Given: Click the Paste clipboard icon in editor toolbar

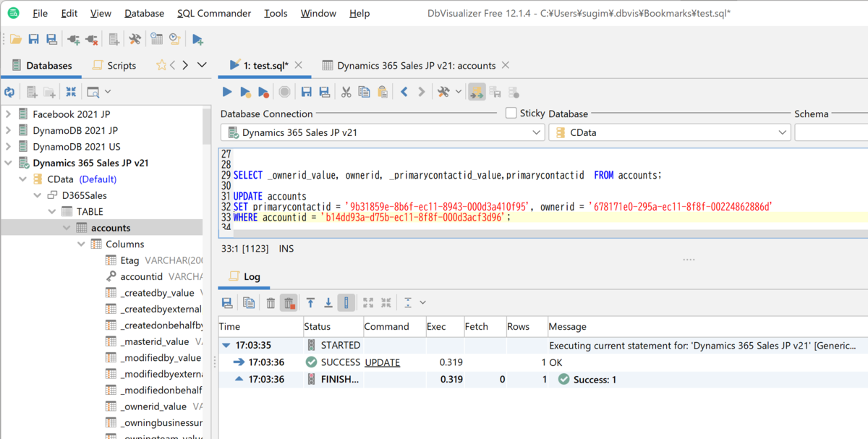Looking at the screenshot, I should [x=382, y=92].
